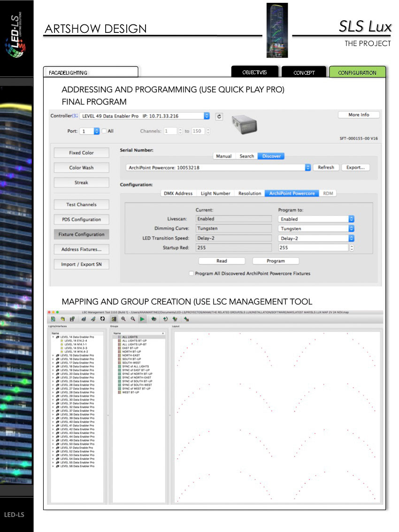Click the grid icon next to ALL LIGHTS group
399x532 pixels.
(x=119, y=337)
